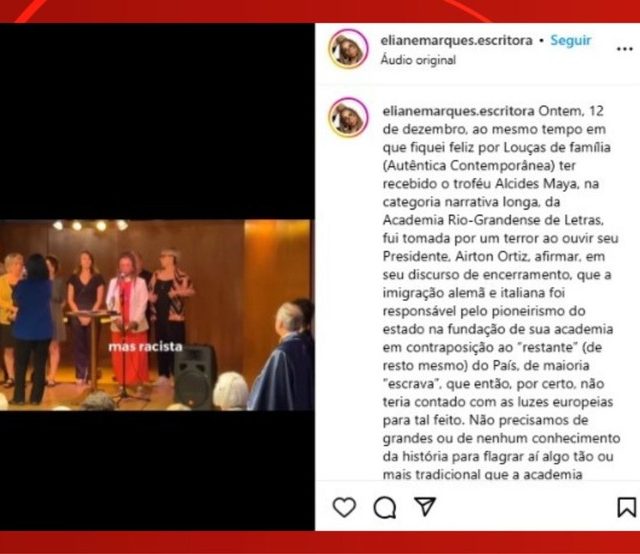Image resolution: width=640 pixels, height=554 pixels.
Task: Click the caption line mentioning troféu Alcides Maya
Action: [x=491, y=184]
